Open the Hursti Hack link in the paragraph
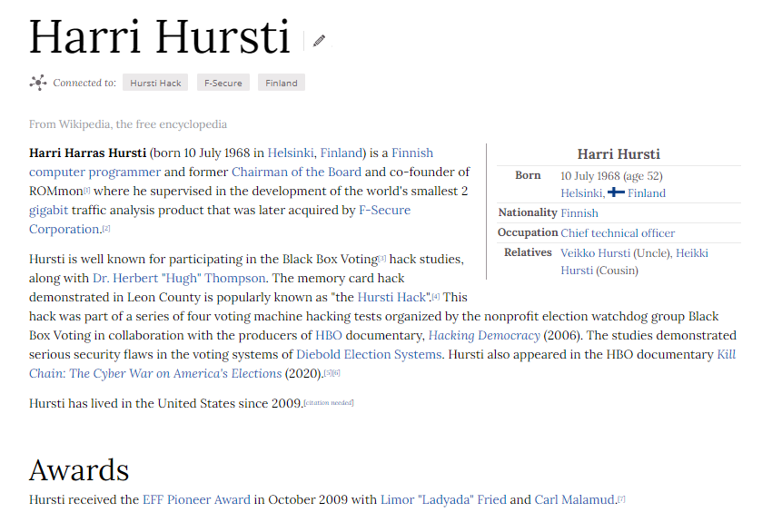Screen dimensions: 782x532 [x=391, y=297]
